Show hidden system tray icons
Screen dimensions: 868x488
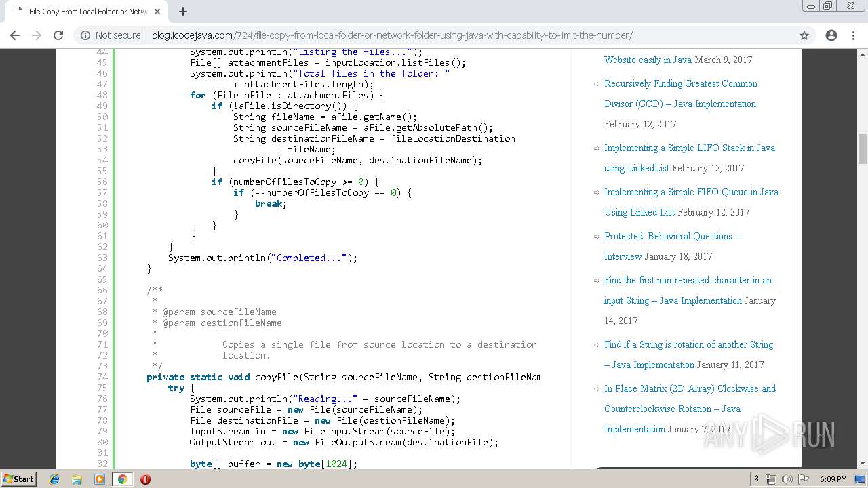pos(756,479)
